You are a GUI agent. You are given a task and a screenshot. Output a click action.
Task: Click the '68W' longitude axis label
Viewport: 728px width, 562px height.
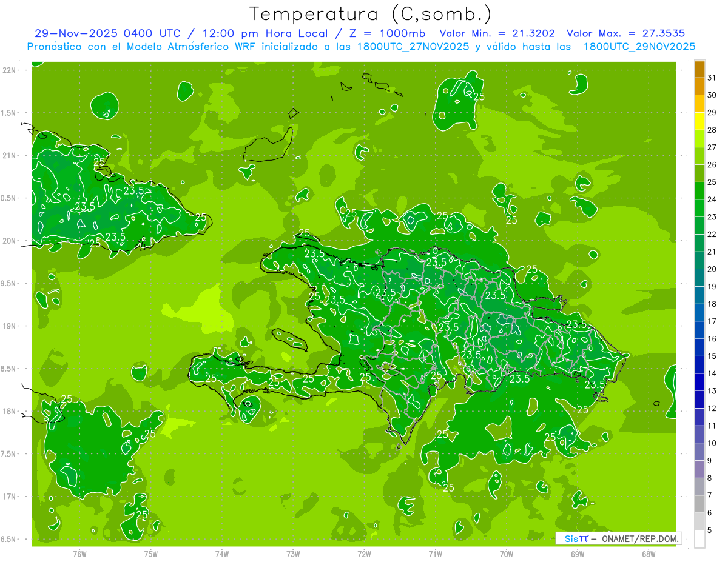649,554
